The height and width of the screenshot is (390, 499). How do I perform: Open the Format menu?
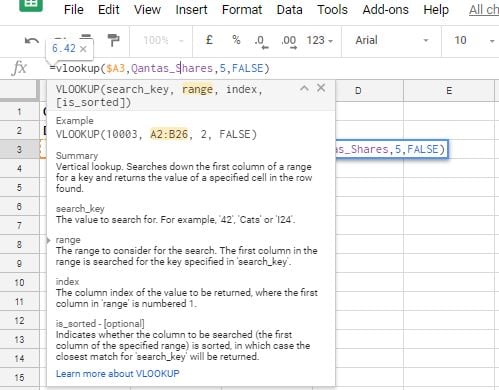pos(242,10)
